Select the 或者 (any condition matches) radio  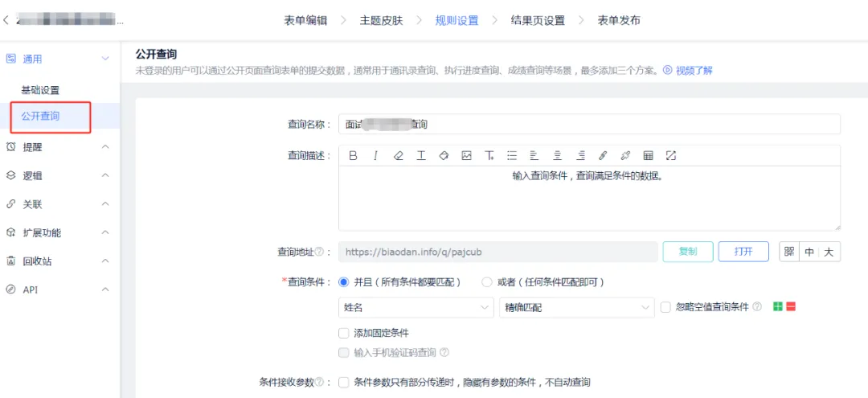click(x=486, y=282)
